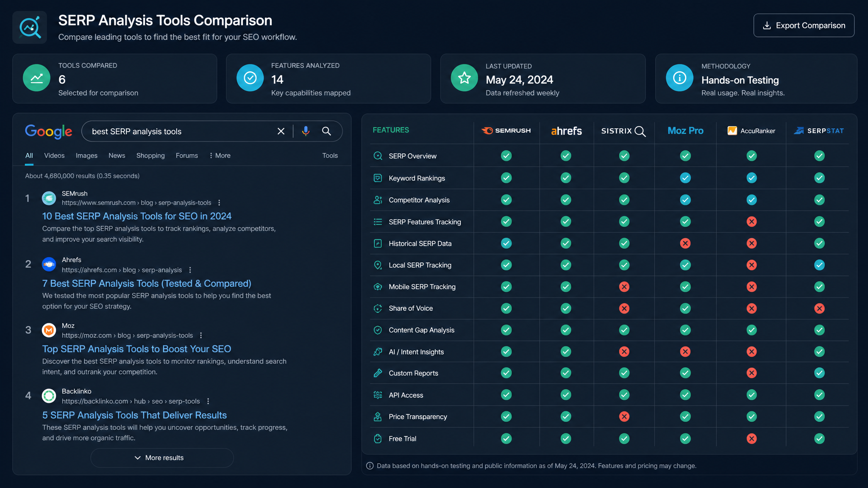The image size is (868, 488).
Task: Click Moz Pro's blue check for Keyword Rankings
Action: [685, 178]
